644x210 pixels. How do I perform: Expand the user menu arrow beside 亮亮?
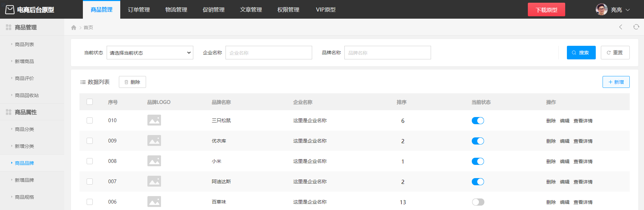coord(628,10)
